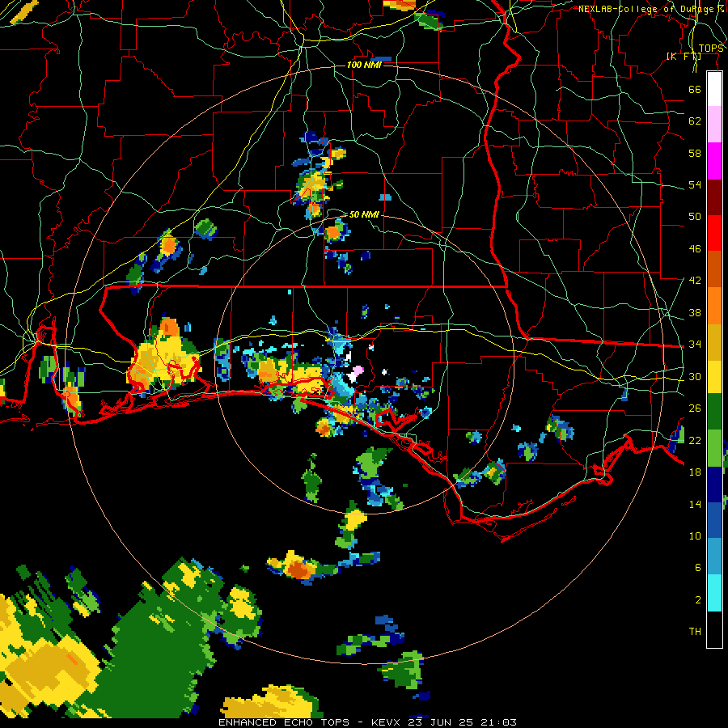Click the 50 legend value
Screen dimensions: 728x728
pos(695,217)
